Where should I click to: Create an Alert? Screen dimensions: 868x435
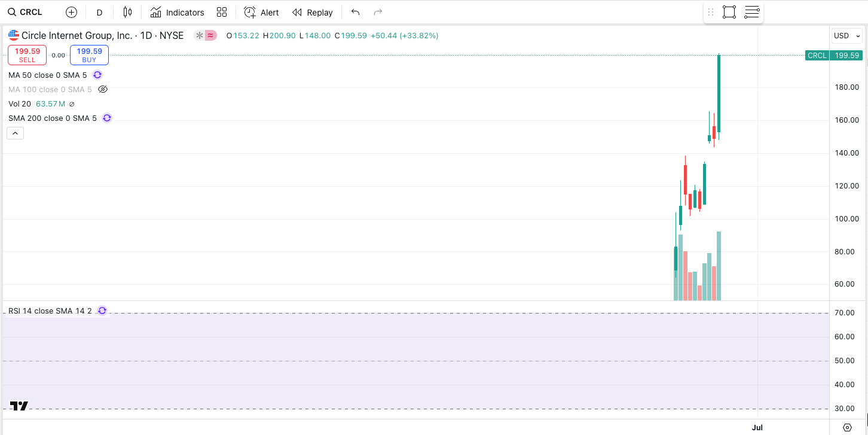261,12
